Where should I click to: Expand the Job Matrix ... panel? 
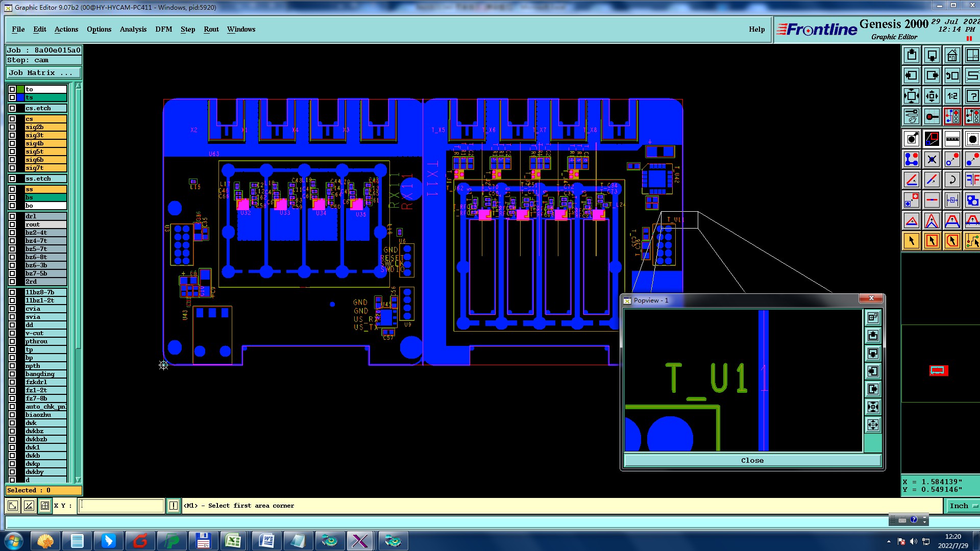[43, 73]
